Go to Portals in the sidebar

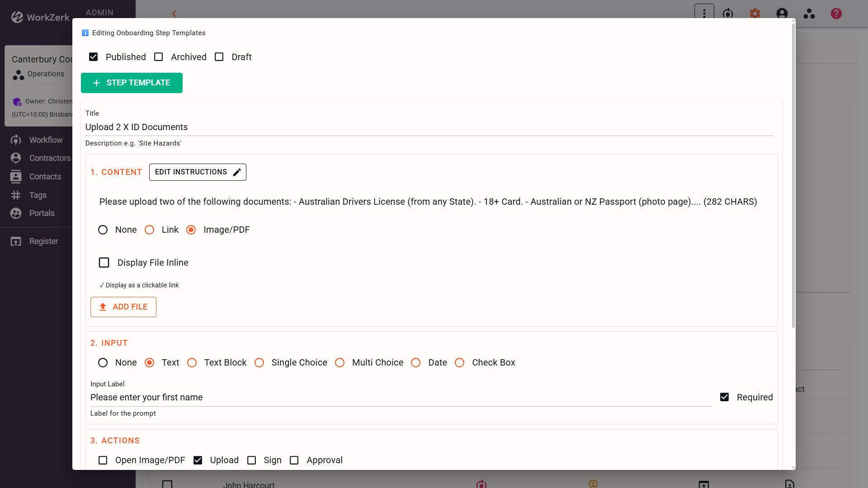(x=42, y=213)
